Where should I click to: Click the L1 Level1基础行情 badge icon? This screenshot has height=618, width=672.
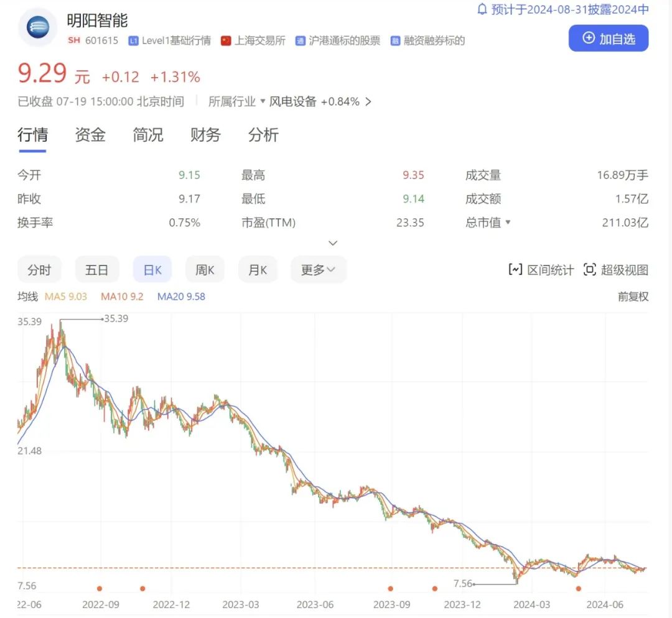(133, 41)
